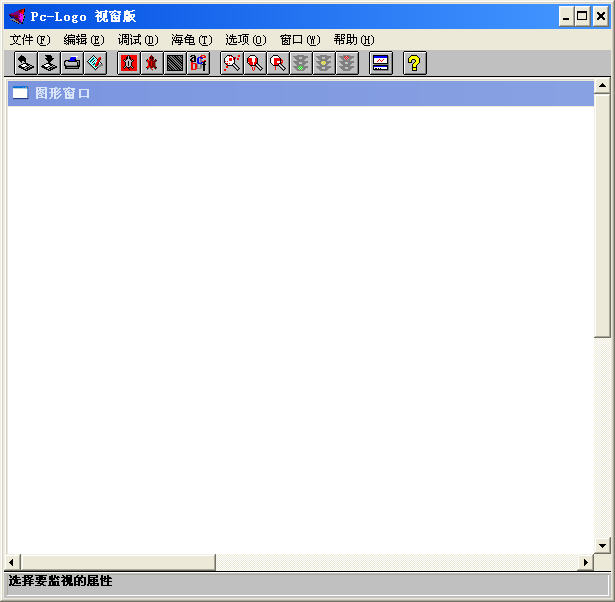
Task: Open the 帮助 (Help) menu
Action: pos(353,40)
